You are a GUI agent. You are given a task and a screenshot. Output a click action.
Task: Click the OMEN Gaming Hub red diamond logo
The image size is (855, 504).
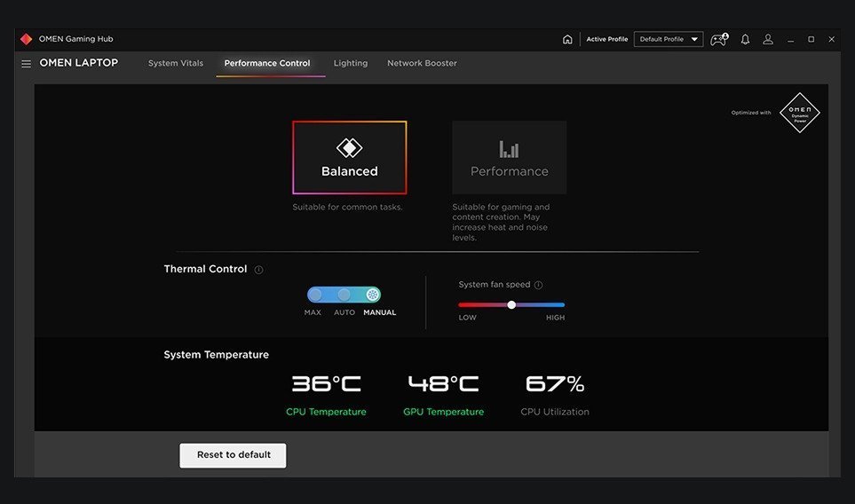(26, 39)
